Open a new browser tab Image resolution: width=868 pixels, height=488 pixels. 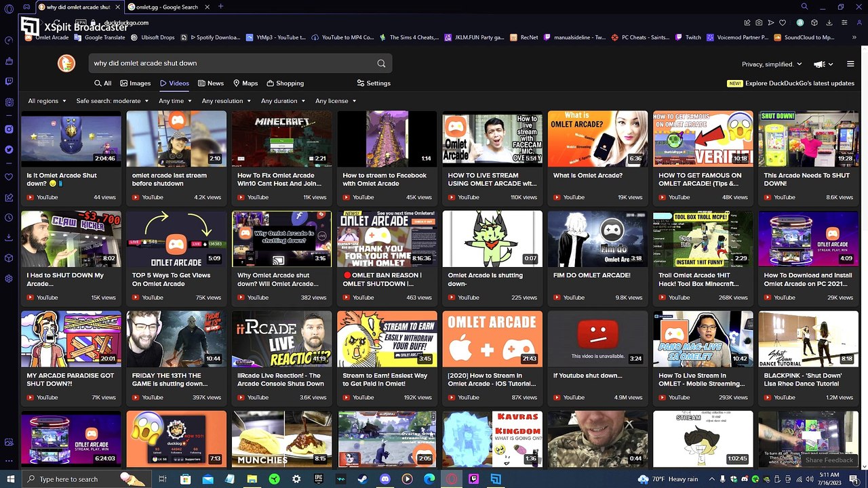(220, 7)
